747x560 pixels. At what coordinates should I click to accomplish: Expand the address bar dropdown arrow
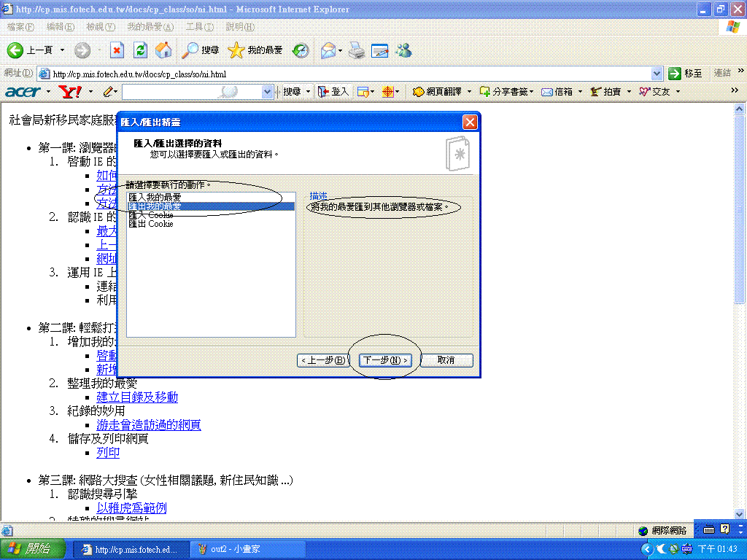tap(656, 74)
